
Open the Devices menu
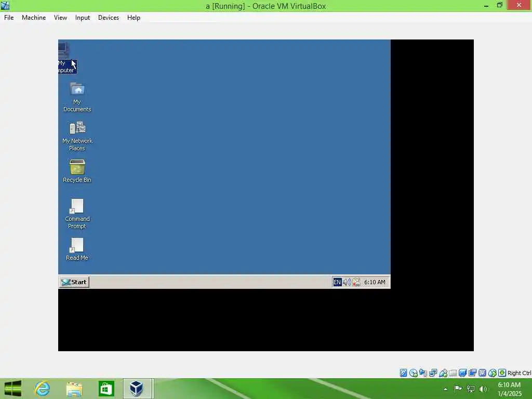click(108, 18)
